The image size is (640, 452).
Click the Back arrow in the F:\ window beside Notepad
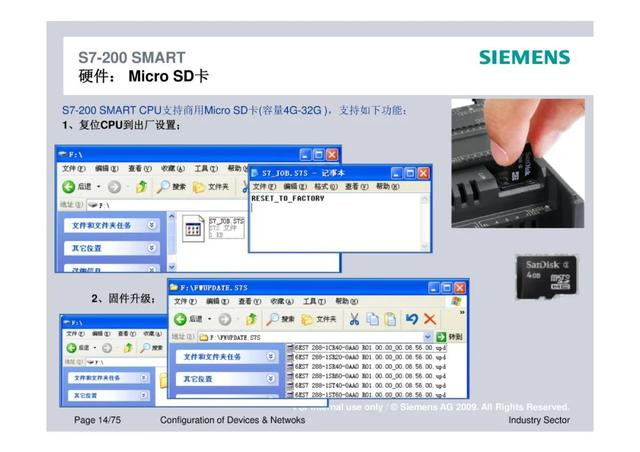pos(69,187)
